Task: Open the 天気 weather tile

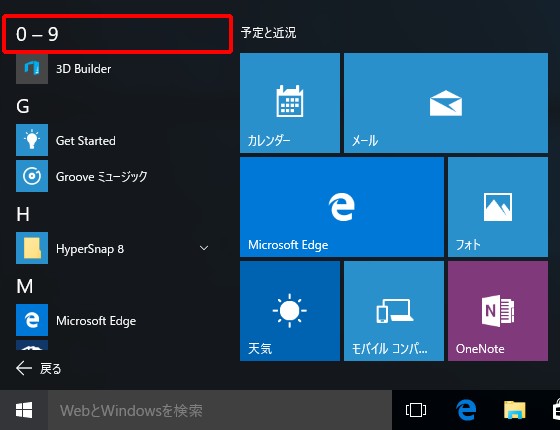Action: coord(290,311)
